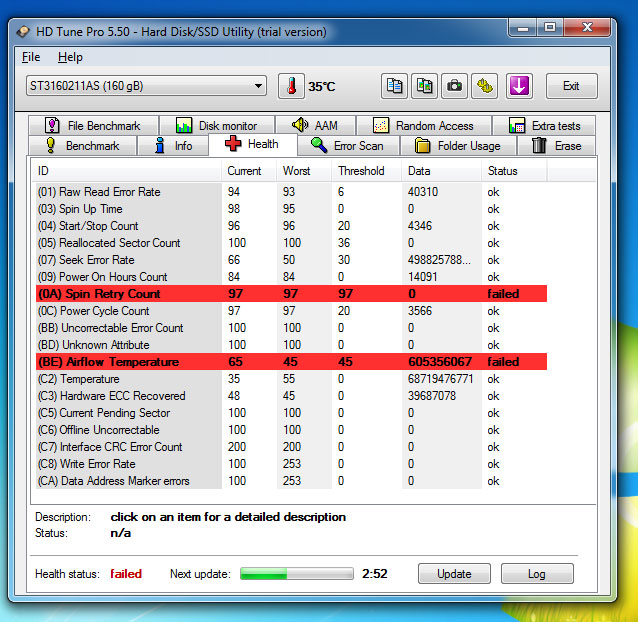
Task: Select the (07) Seek Error Rate row
Action: tap(291, 260)
